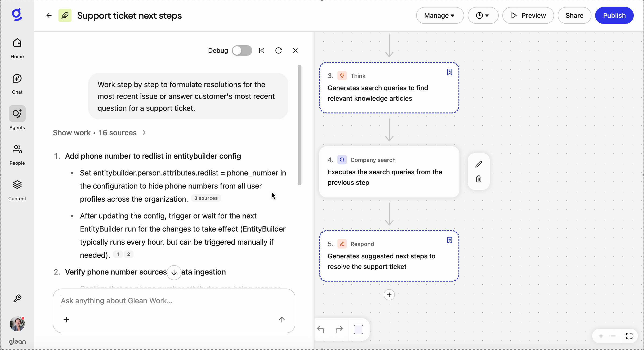Undo the last canvas change
Screen dimensions: 644x350
pyautogui.click(x=321, y=329)
